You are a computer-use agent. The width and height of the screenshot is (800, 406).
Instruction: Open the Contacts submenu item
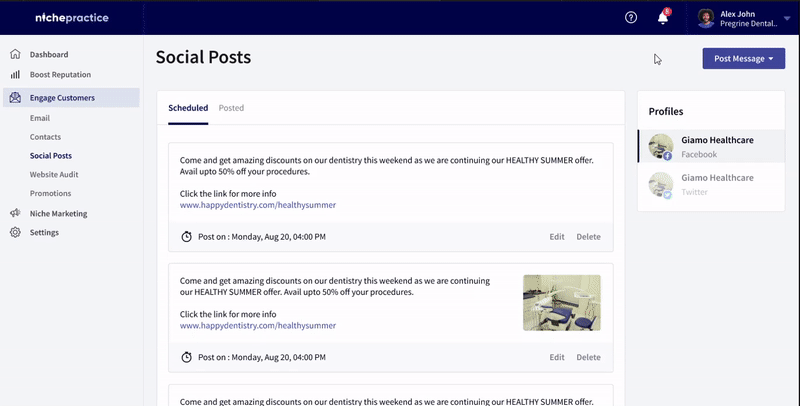click(45, 137)
